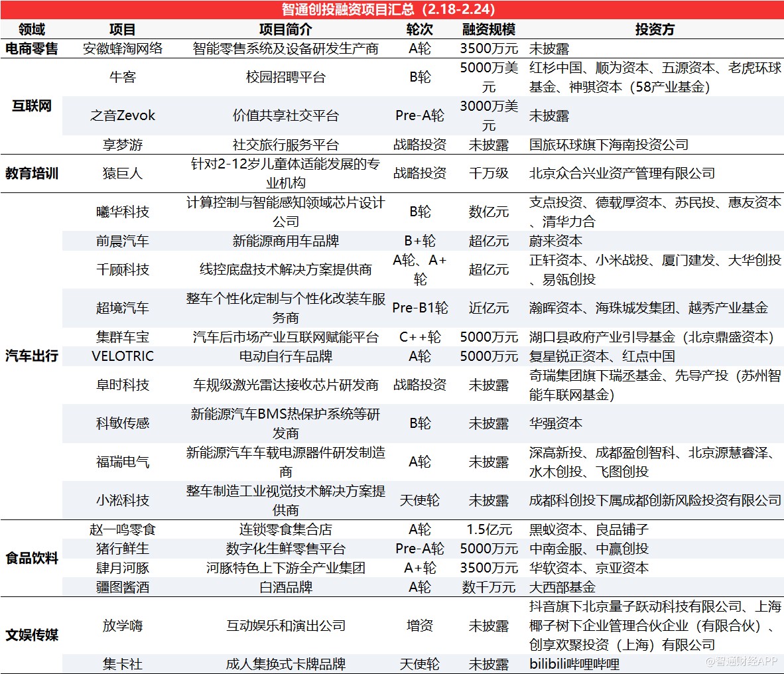Click description 连锁零食集合店
This screenshot has height=674, width=784.
click(285, 529)
